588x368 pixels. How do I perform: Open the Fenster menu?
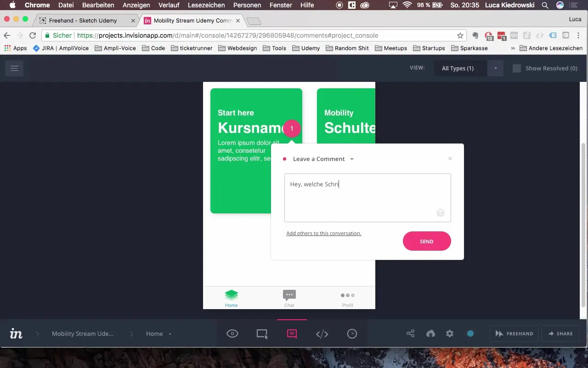pyautogui.click(x=280, y=5)
